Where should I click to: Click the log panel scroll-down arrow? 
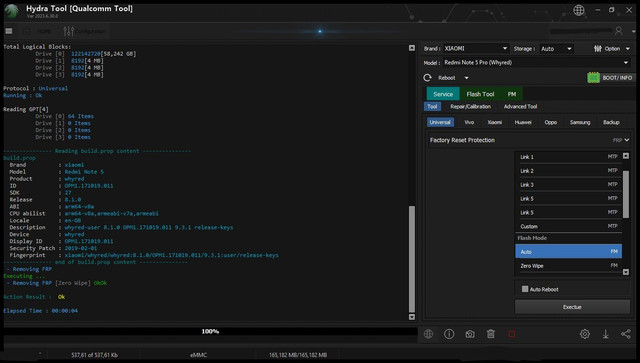412,317
